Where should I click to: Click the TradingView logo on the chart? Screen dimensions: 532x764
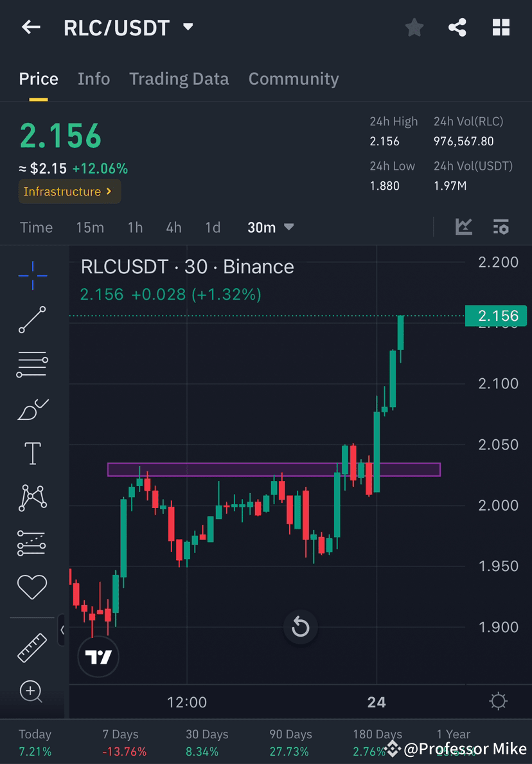coord(98,657)
